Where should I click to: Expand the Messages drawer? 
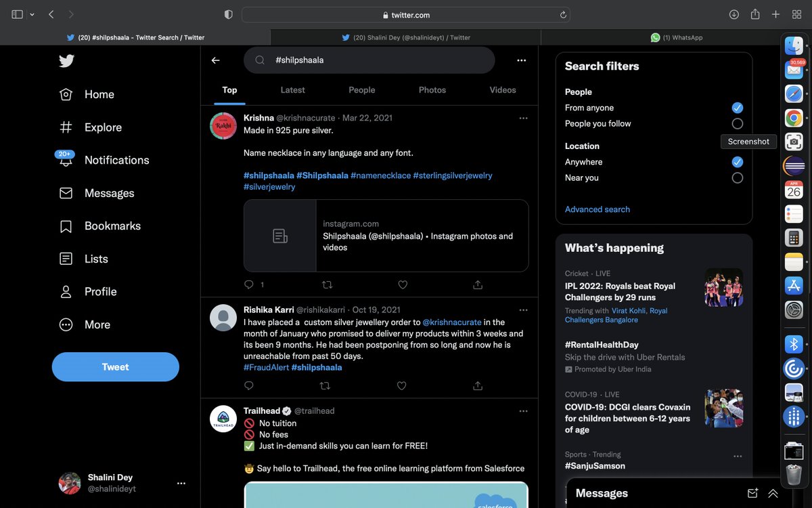pyautogui.click(x=773, y=493)
